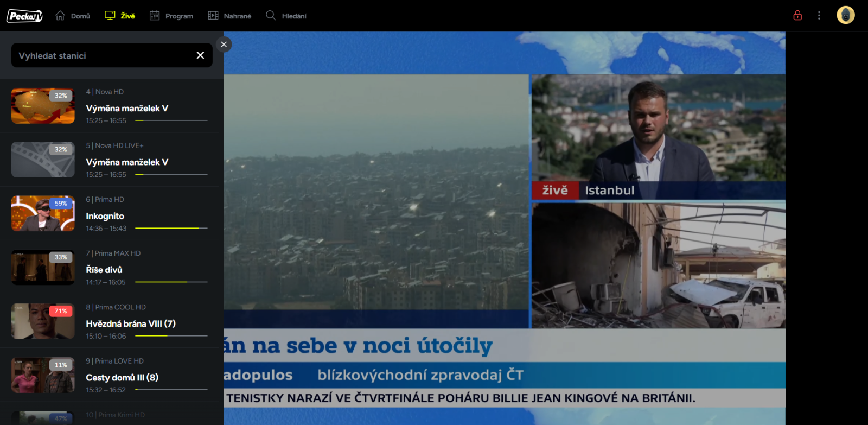Click the 59% badge on Prima HD

click(61, 204)
